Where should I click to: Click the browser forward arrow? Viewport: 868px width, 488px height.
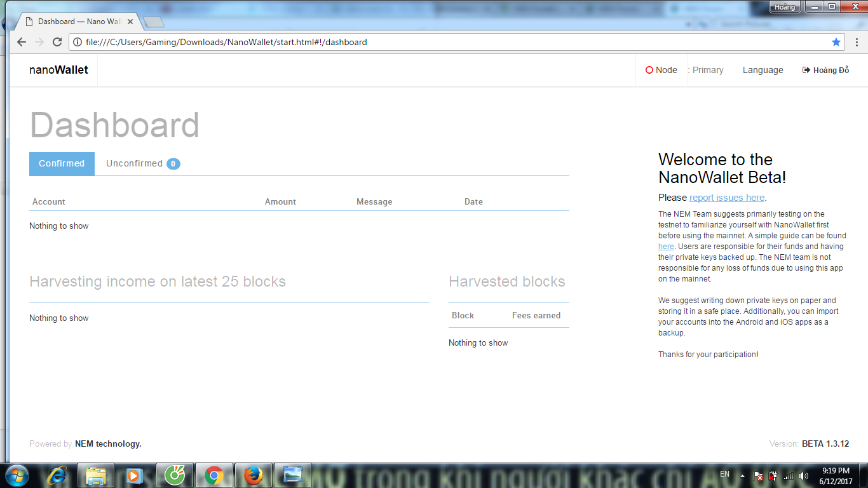(x=39, y=42)
